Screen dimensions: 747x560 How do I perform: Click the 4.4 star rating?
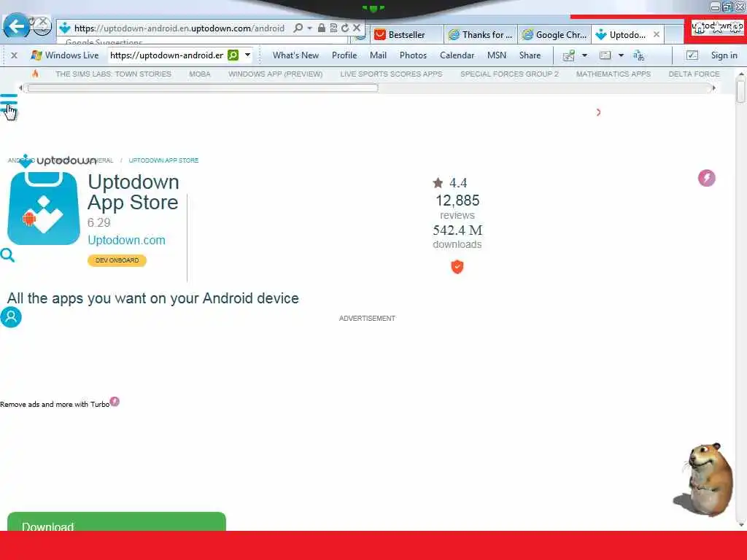coord(449,183)
